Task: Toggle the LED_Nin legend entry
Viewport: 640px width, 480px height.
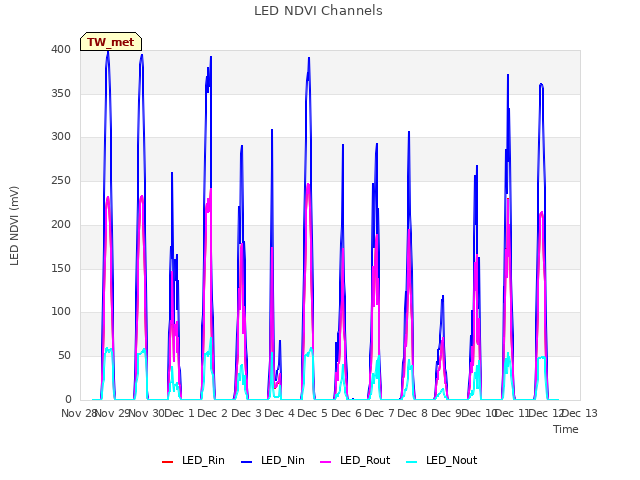Action: tap(273, 460)
